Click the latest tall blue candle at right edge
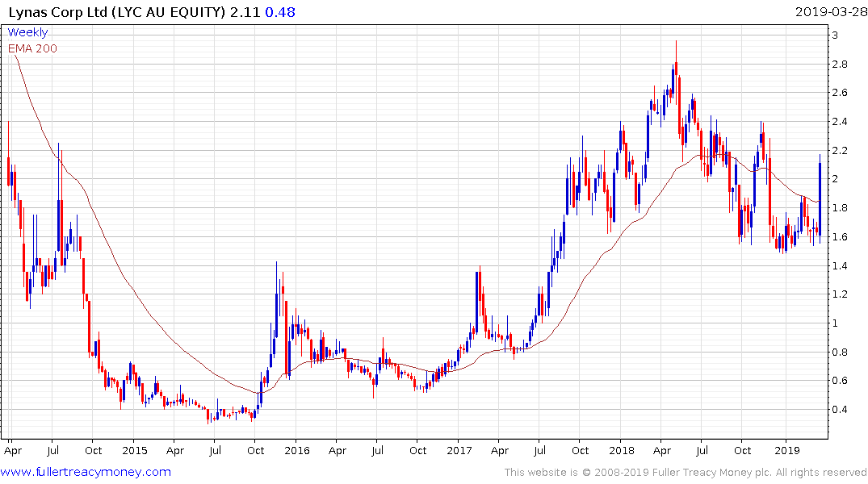 click(820, 199)
